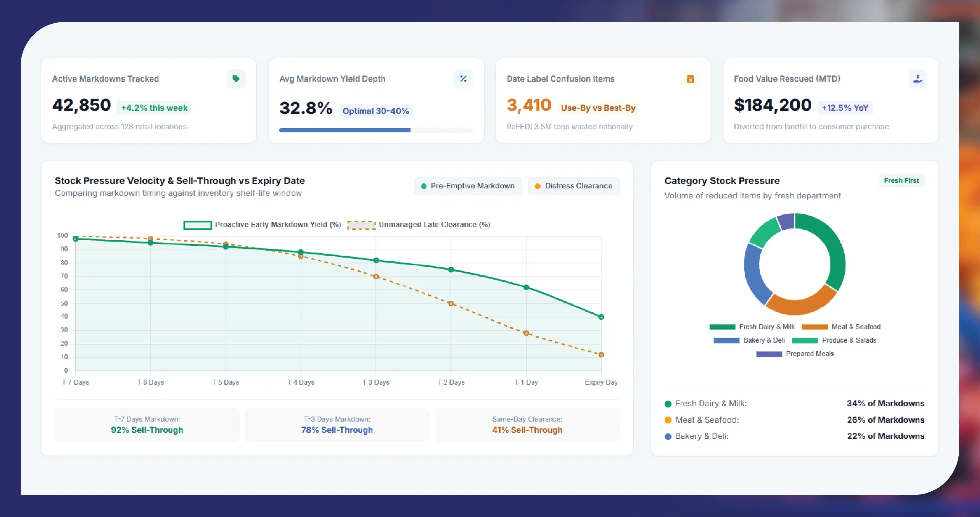Open the Same-Day Clearance sell-through tile
The width and height of the screenshot is (980, 517).
527,425
